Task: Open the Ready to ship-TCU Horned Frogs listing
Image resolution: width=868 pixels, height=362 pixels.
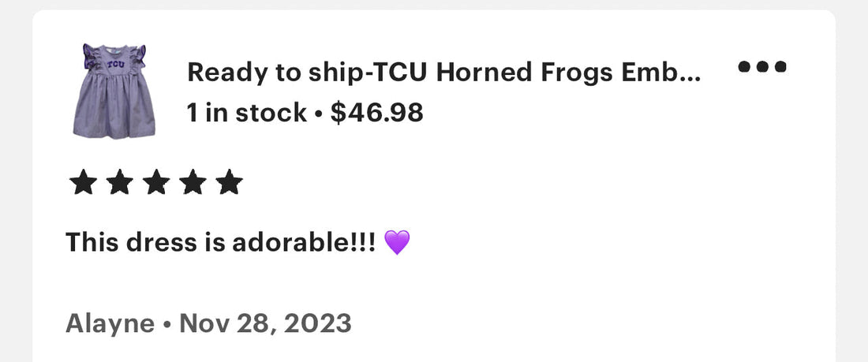Action: 444,73
